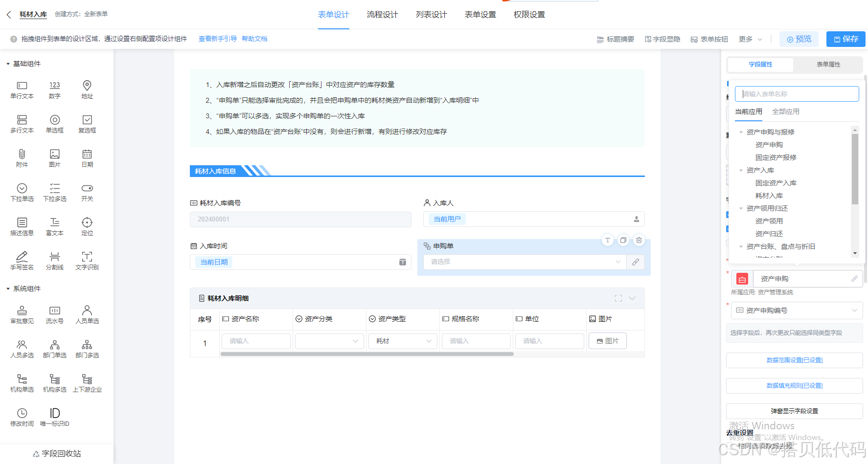868x464 pixels.
Task: Collapse the 资产台账、盘点与折旧 tree node
Action: click(x=741, y=247)
